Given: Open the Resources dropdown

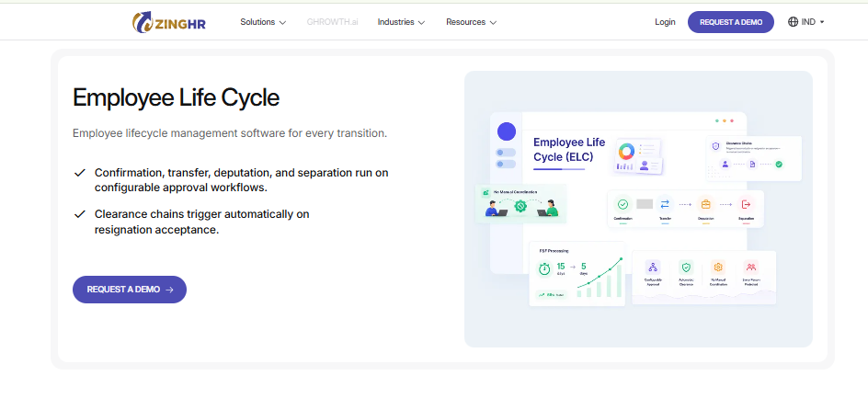Looking at the screenshot, I should click(471, 22).
